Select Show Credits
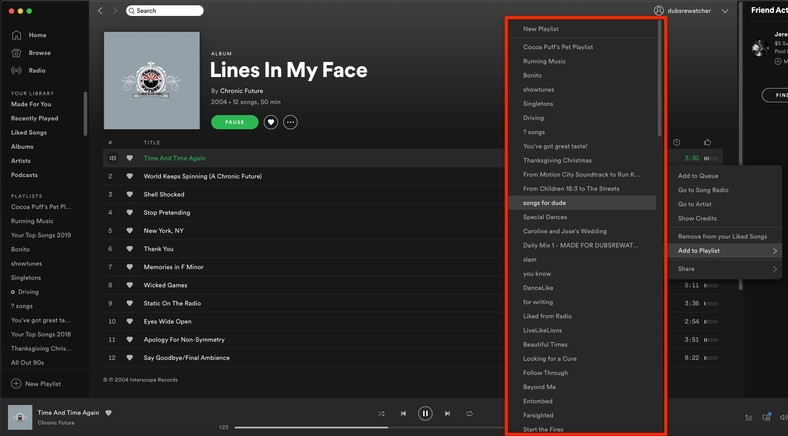Image resolution: width=788 pixels, height=436 pixels. 725,219
